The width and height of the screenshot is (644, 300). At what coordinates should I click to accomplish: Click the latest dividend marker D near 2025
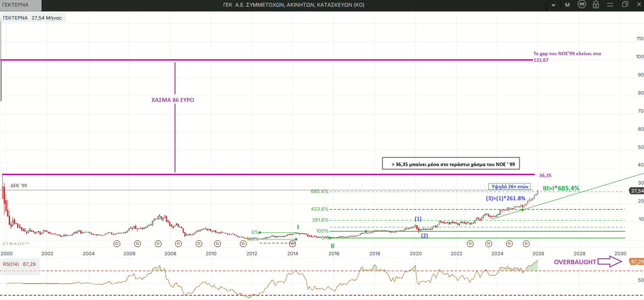pyautogui.click(x=526, y=243)
